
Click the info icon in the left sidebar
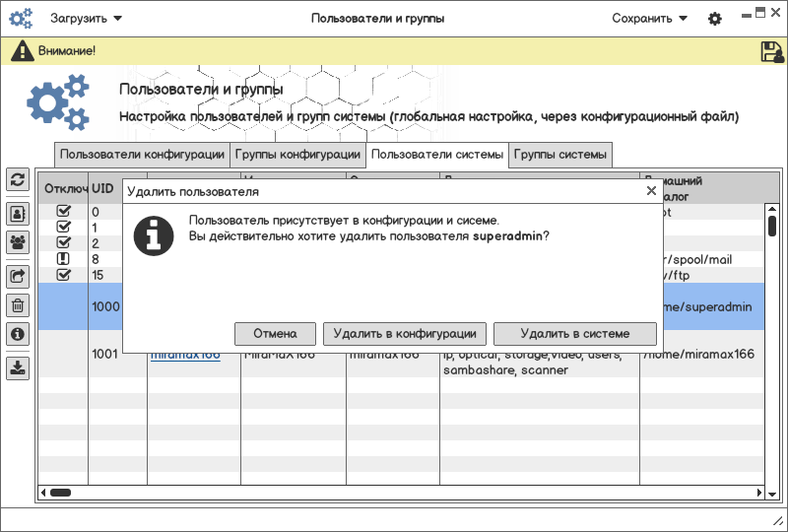coord(18,335)
